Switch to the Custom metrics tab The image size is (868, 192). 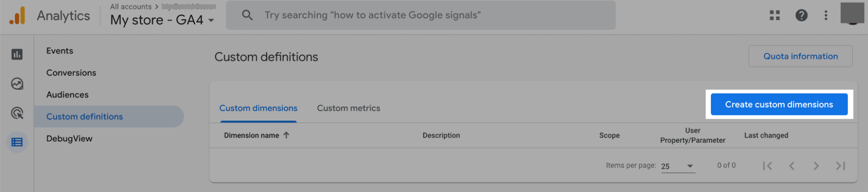348,108
